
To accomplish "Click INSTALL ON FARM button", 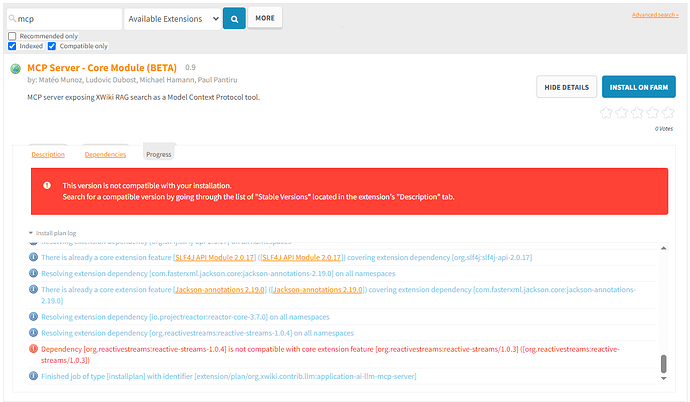I will (639, 87).
